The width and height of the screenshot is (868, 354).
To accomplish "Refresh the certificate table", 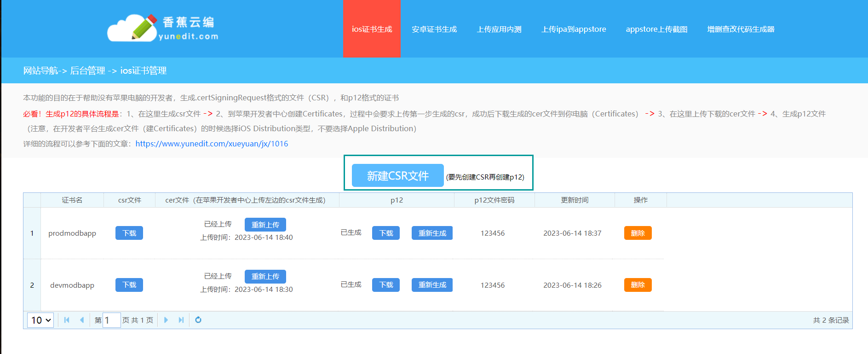I will (x=198, y=320).
